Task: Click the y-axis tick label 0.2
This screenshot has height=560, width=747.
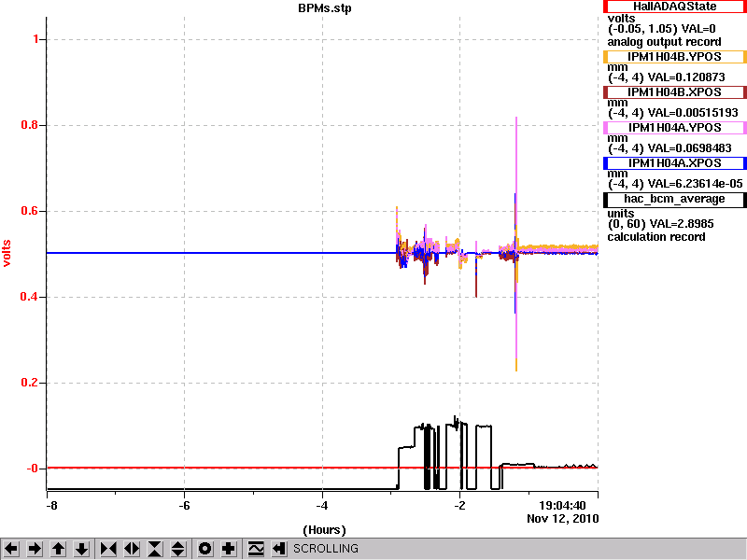Action: click(x=30, y=383)
